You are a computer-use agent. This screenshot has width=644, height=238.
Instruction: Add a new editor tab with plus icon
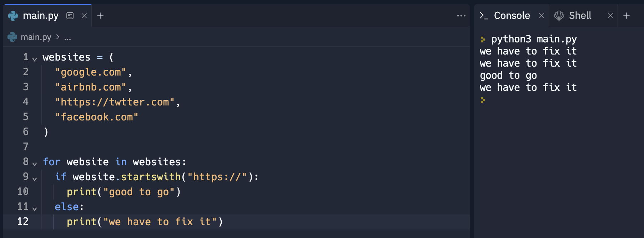click(100, 16)
